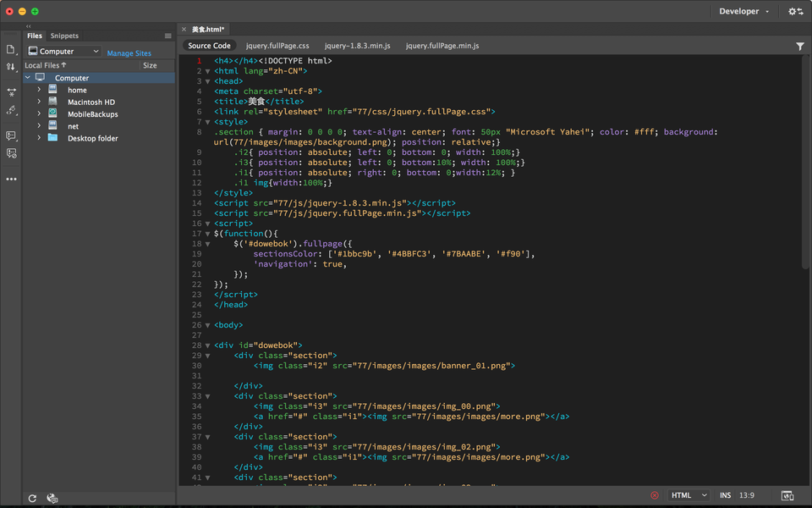The image size is (812, 508).
Task: Switch to the Snippets tab
Action: [64, 36]
